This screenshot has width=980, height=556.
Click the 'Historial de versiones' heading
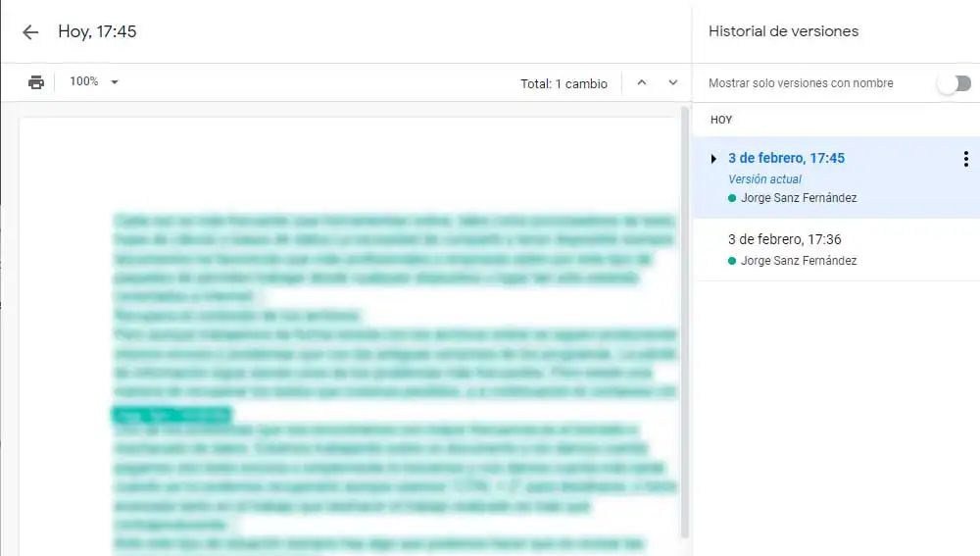pos(783,31)
